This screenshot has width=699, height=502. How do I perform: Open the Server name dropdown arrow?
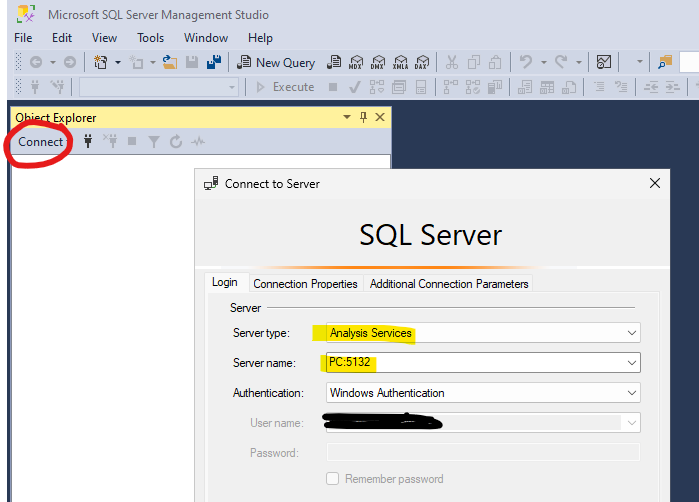[632, 363]
